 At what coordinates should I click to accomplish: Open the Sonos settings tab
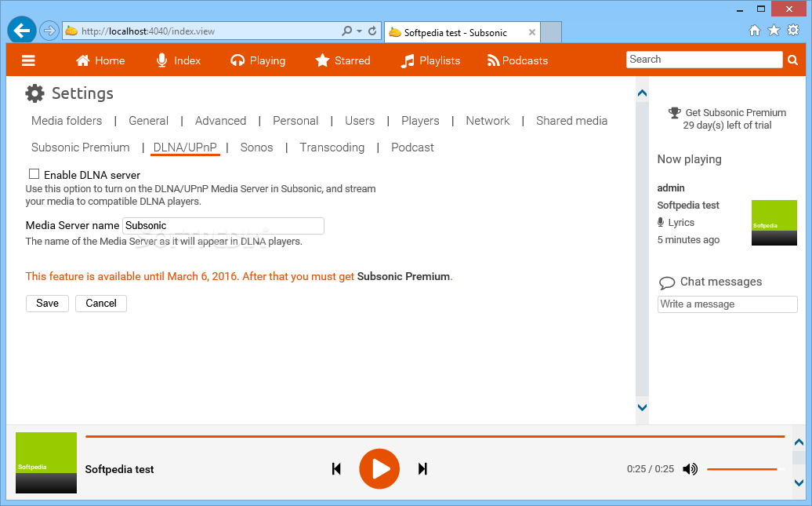click(256, 147)
